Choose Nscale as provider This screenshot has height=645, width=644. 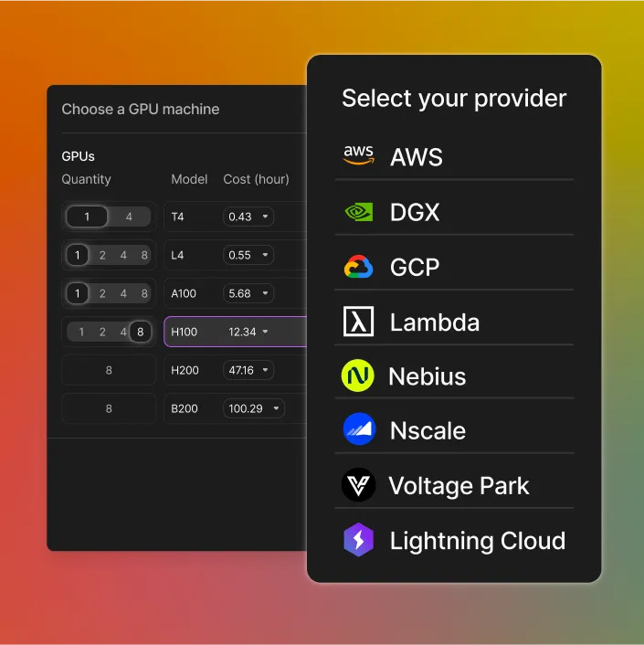(454, 430)
